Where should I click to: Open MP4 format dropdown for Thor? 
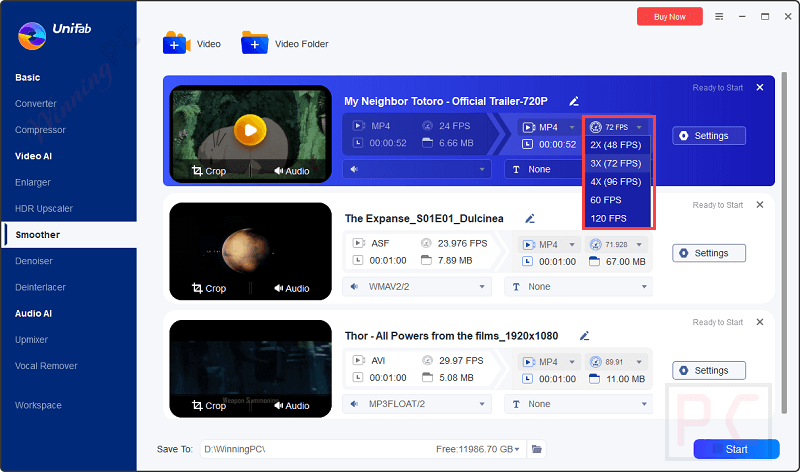[549, 362]
